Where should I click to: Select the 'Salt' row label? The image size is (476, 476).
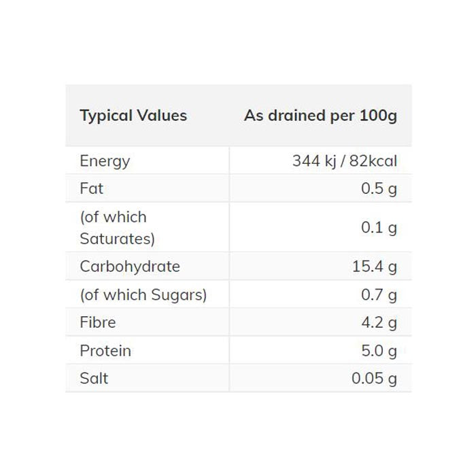(x=94, y=379)
